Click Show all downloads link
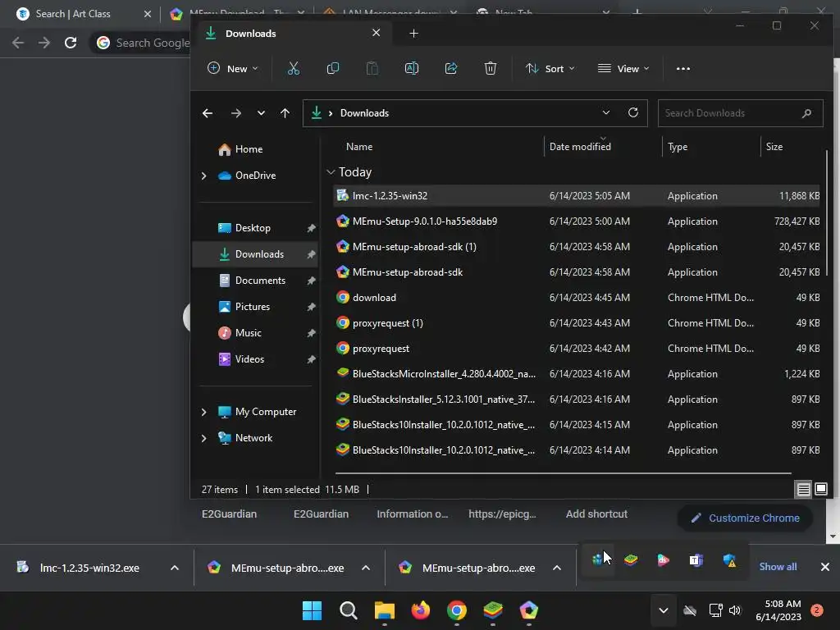 click(x=778, y=567)
